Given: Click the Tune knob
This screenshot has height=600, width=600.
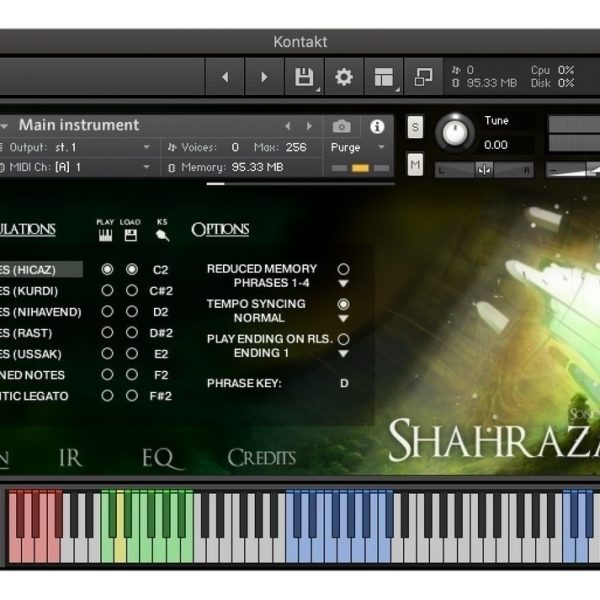Looking at the screenshot, I should point(455,133).
